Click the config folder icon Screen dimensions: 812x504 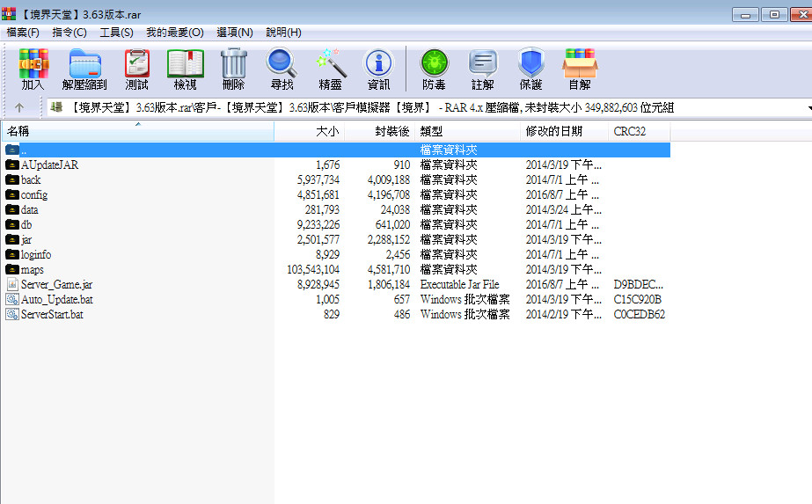tap(12, 194)
